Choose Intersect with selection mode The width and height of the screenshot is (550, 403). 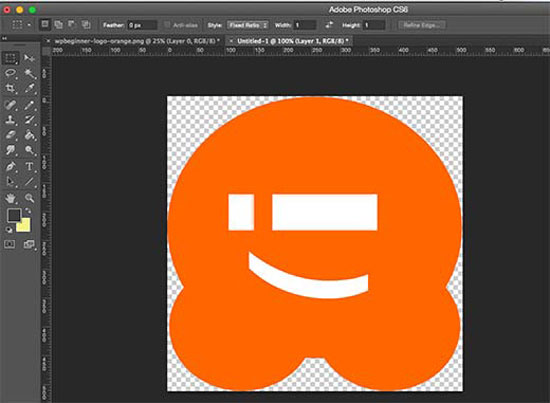pyautogui.click(x=86, y=25)
